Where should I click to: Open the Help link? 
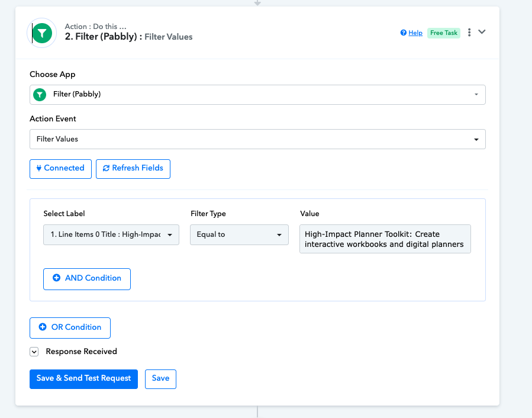click(x=415, y=33)
